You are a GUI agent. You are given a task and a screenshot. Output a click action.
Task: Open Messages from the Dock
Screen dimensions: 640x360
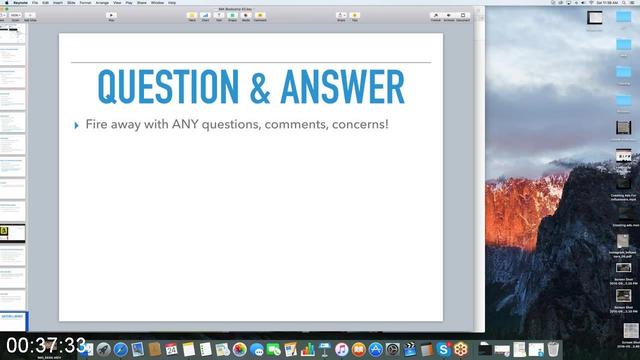pyautogui.click(x=257, y=349)
